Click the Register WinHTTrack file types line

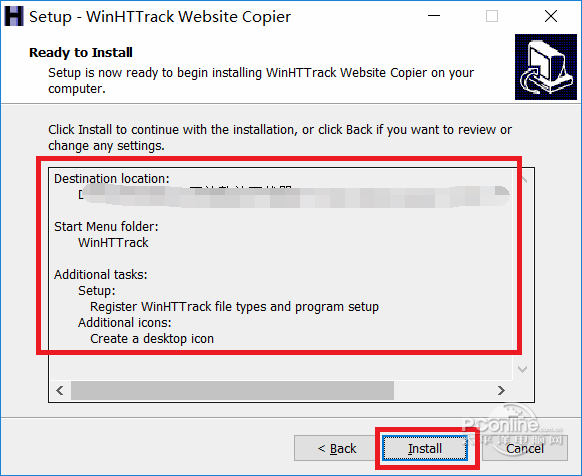(x=234, y=307)
